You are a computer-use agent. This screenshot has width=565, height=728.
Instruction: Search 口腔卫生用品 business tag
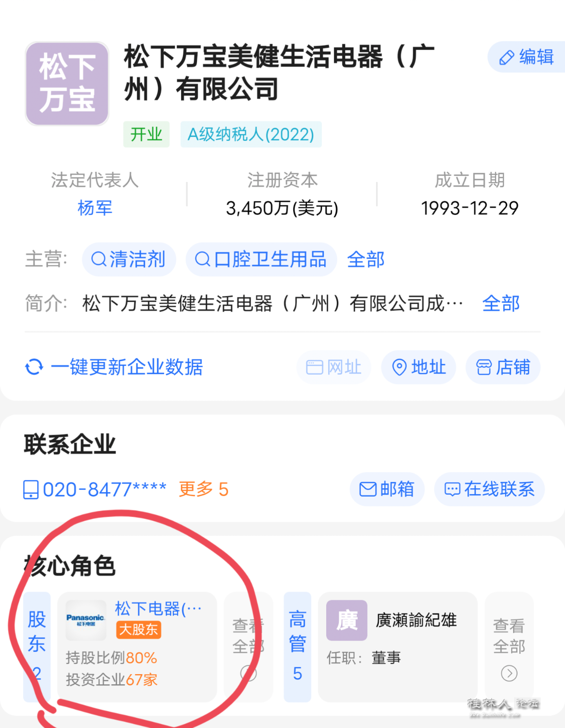coord(261,259)
